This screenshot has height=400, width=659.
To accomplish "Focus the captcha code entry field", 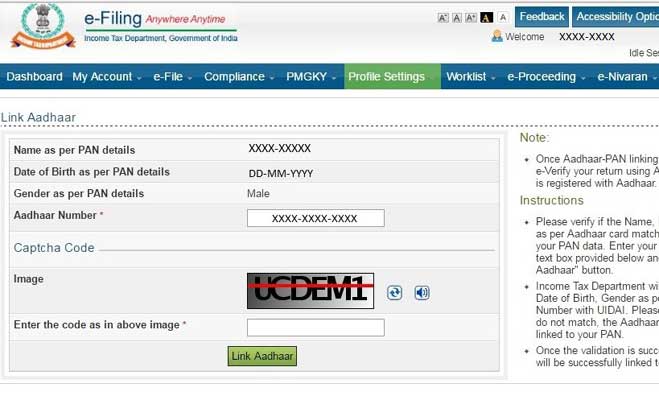I will (315, 327).
